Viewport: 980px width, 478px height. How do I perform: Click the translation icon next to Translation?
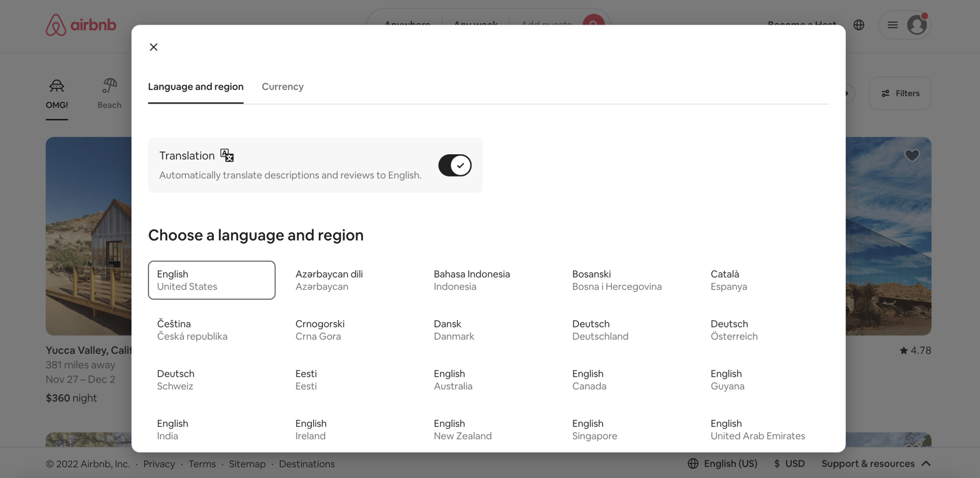click(227, 155)
